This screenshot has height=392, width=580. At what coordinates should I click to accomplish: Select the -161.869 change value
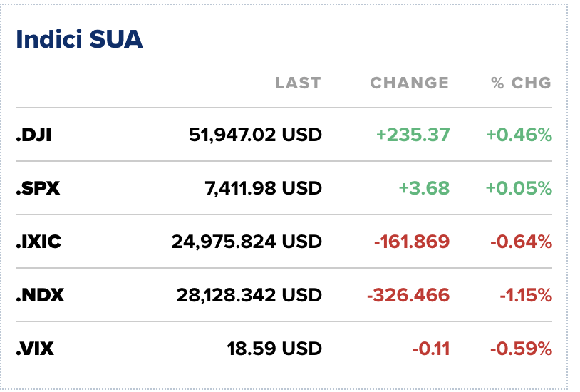412,242
